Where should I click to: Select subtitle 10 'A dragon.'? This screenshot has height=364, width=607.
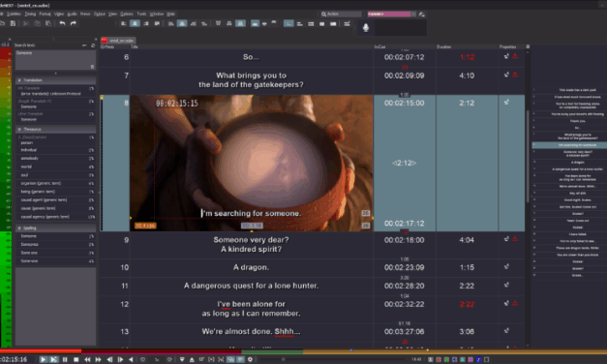pos(251,267)
